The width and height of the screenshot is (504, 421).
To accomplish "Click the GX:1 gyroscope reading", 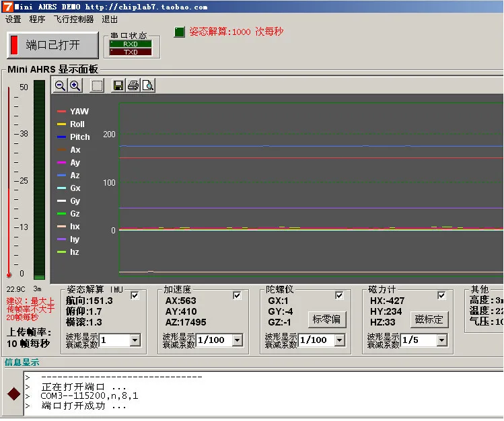I will [x=278, y=301].
